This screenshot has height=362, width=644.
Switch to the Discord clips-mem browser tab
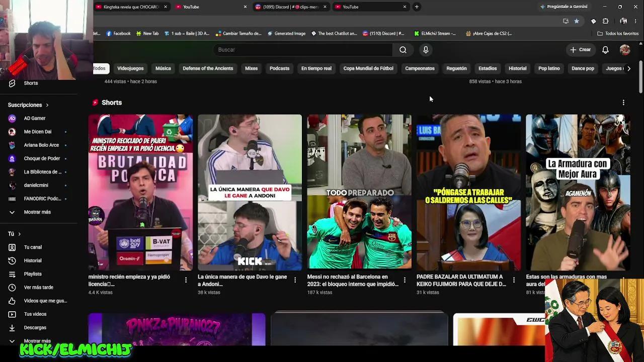pyautogui.click(x=291, y=7)
